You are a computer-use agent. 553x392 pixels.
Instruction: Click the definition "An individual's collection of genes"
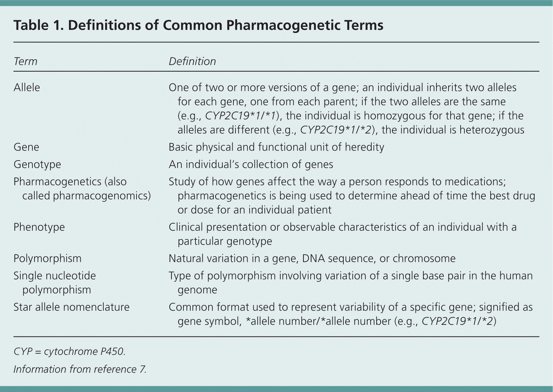click(251, 164)
